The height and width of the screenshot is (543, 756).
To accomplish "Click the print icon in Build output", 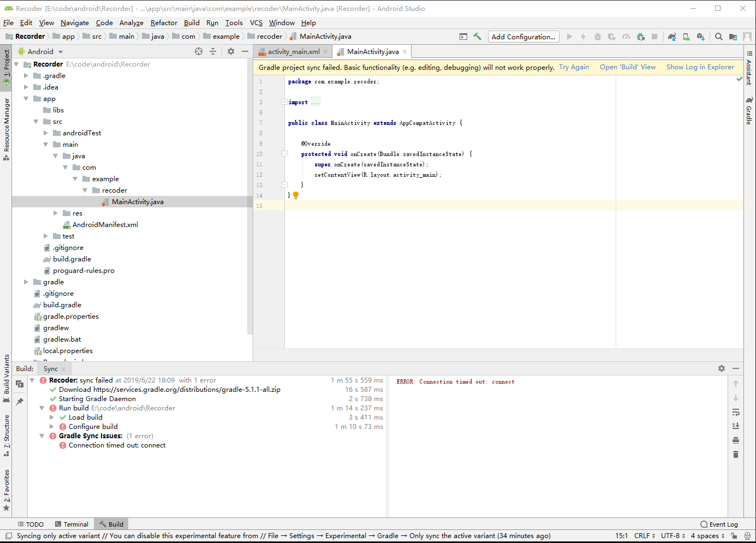I will tap(736, 440).
